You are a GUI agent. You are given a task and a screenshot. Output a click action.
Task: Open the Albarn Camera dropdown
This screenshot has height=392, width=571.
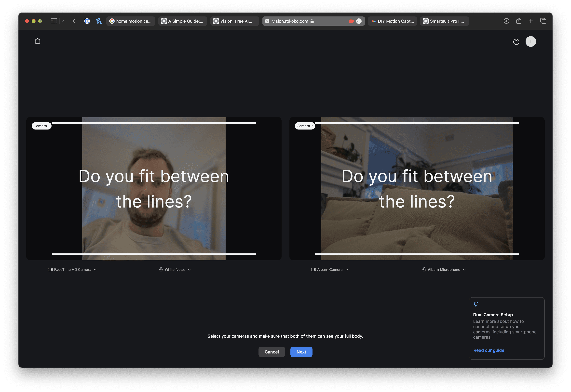point(330,269)
